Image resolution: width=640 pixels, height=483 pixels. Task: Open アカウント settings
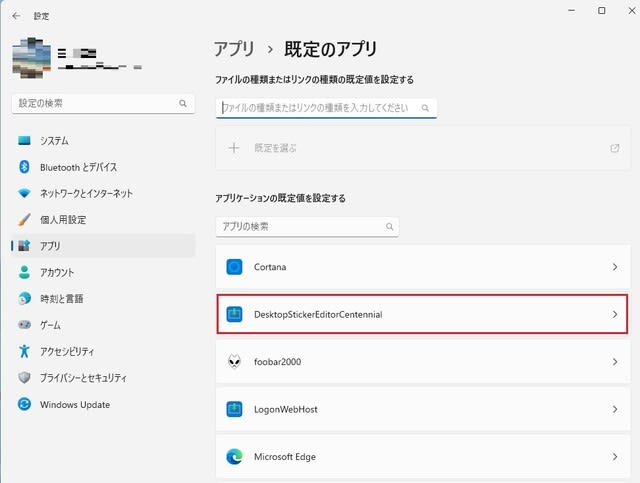pyautogui.click(x=104, y=272)
